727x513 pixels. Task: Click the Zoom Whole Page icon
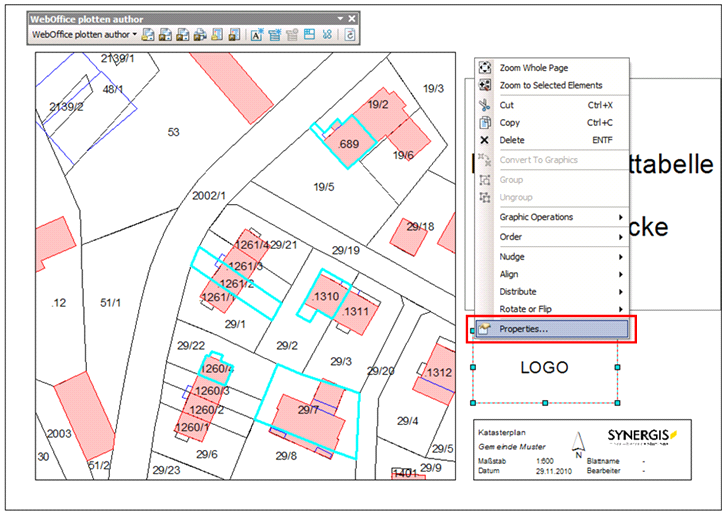coord(485,68)
